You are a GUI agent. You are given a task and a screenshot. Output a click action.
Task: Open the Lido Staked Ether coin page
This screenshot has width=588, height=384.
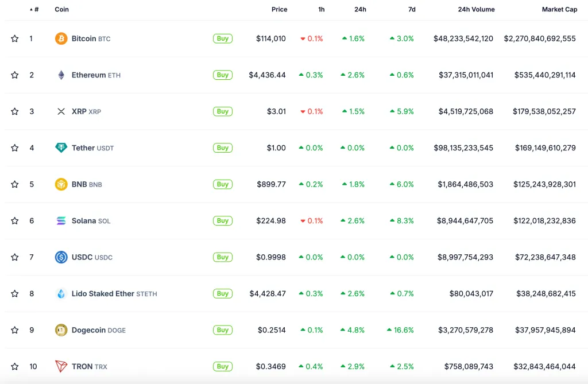click(103, 294)
